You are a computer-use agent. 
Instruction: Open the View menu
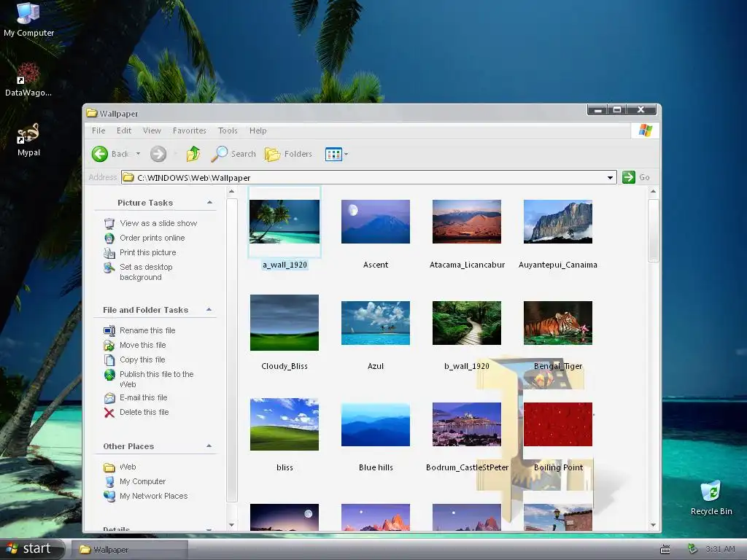coord(152,131)
